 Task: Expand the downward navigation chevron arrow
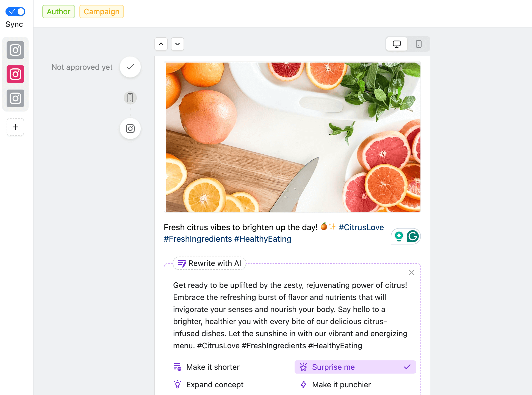[177, 44]
